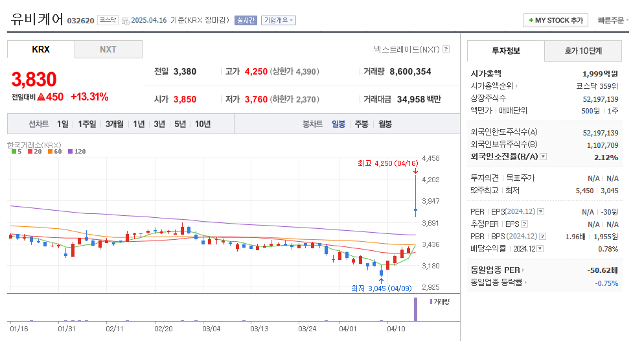Click the 한국거래소(KRX) chart label
This screenshot has height=341, width=644.
pos(34,145)
